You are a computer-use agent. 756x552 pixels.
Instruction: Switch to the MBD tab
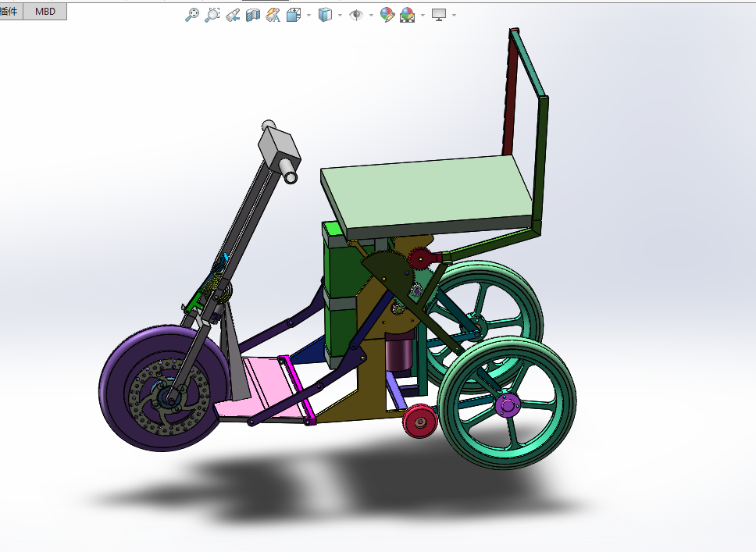45,11
